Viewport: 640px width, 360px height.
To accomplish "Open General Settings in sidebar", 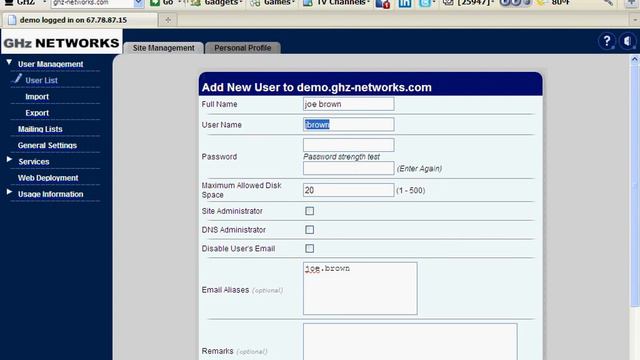I will coord(47,145).
